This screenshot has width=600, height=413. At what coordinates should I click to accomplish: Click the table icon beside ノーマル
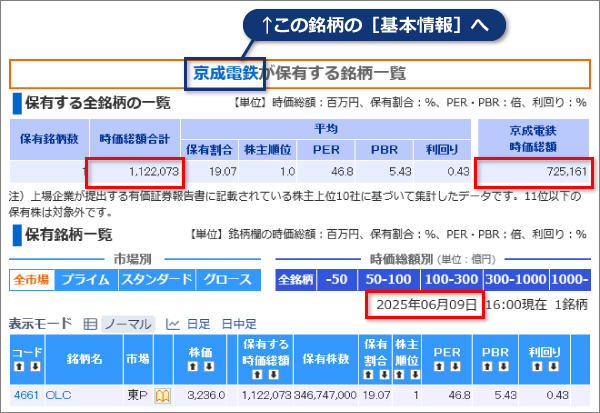pos(90,324)
